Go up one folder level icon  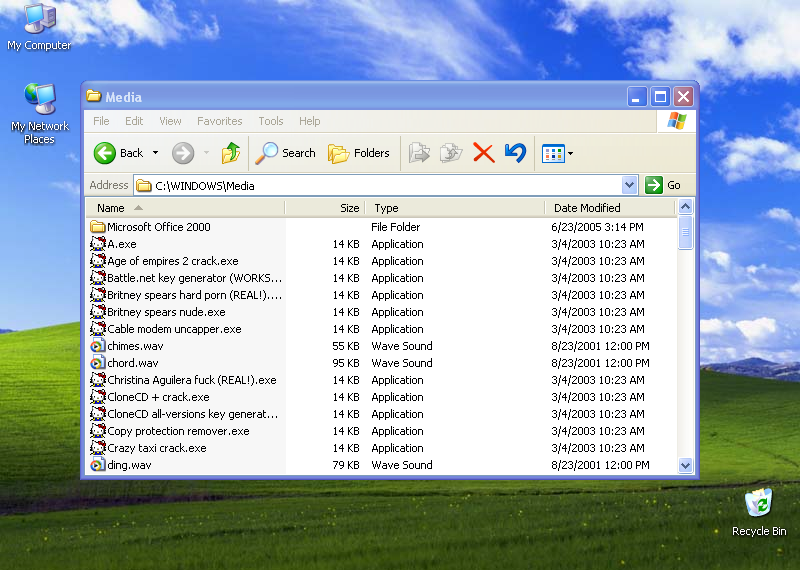pyautogui.click(x=231, y=153)
